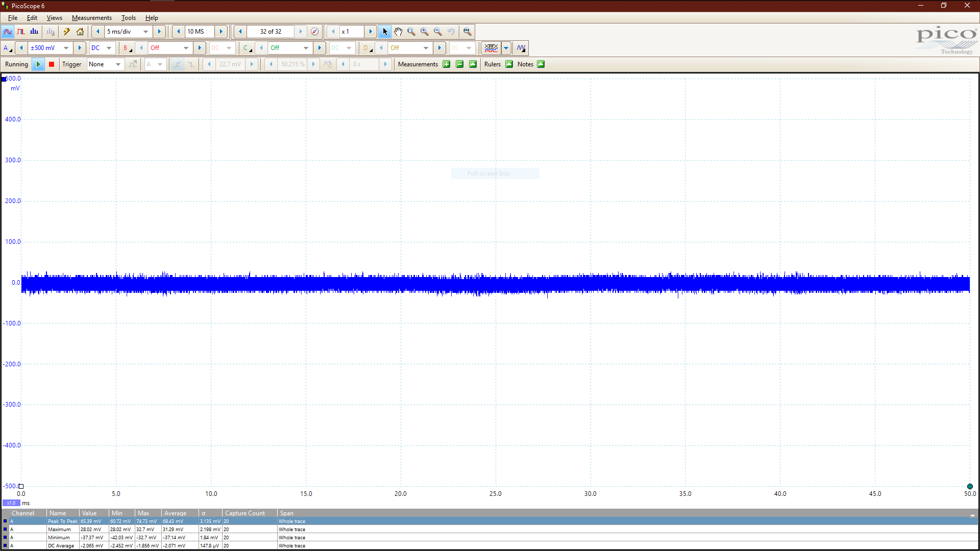
Task: Toggle the Rulers legend button
Action: 509,64
